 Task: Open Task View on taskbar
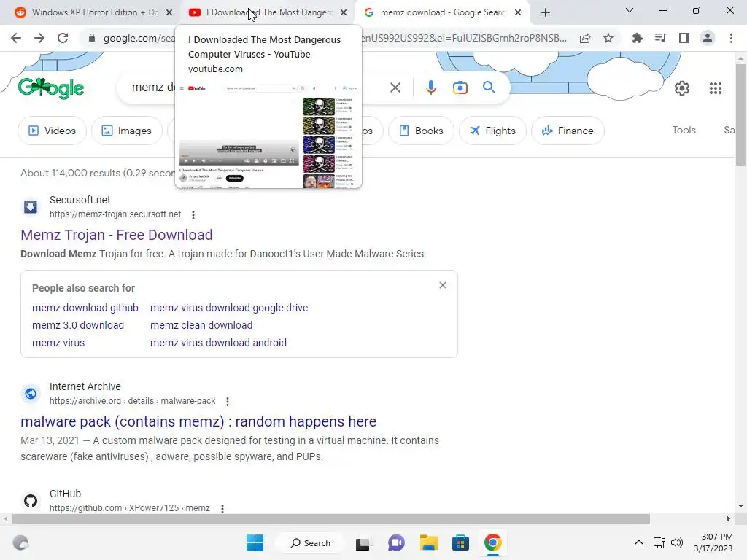(x=363, y=542)
